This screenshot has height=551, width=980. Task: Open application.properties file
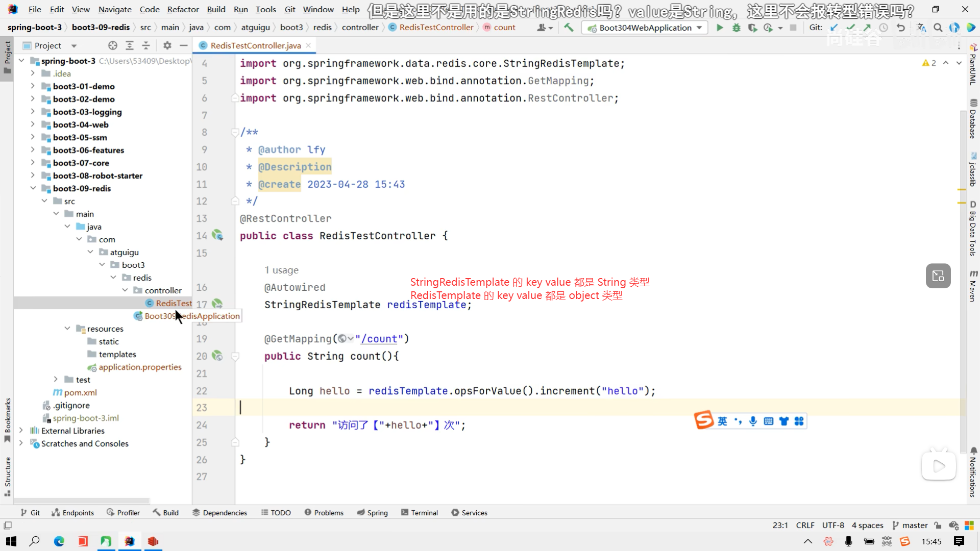pos(140,367)
